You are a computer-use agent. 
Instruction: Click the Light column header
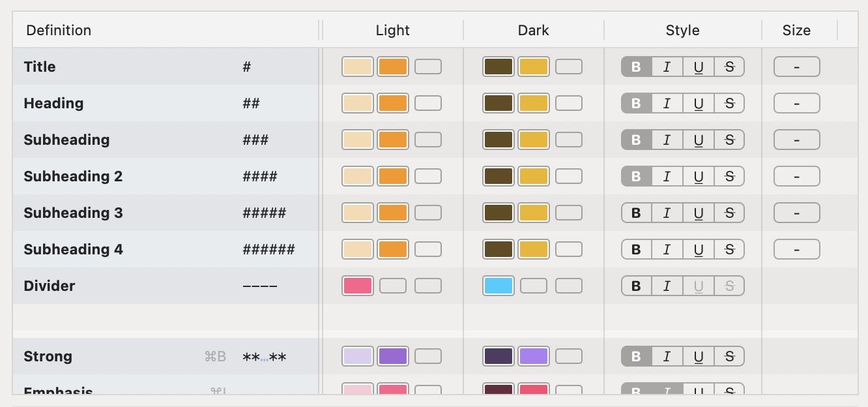click(x=392, y=30)
